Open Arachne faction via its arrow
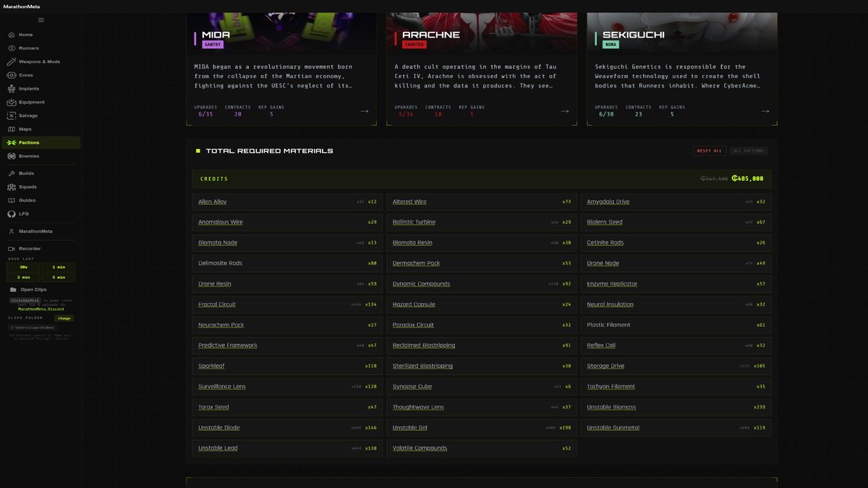This screenshot has width=868, height=488. point(564,111)
